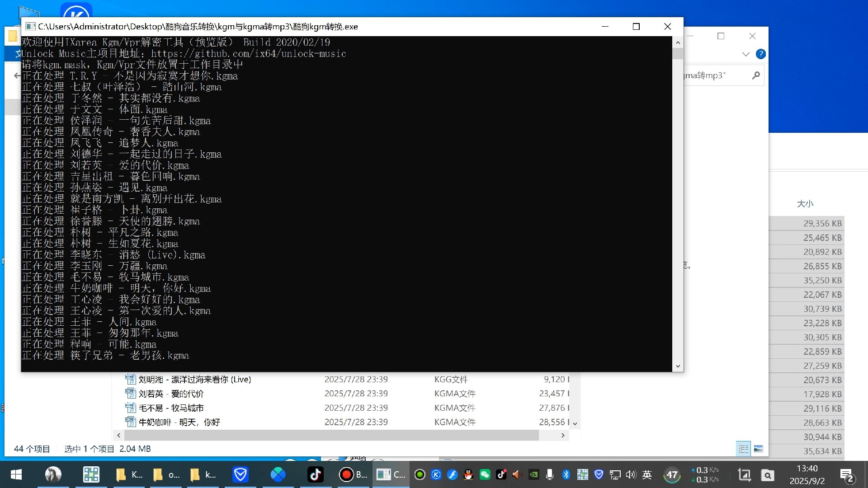
Task: Open the NVIDIA tray icon
Action: pos(534,474)
